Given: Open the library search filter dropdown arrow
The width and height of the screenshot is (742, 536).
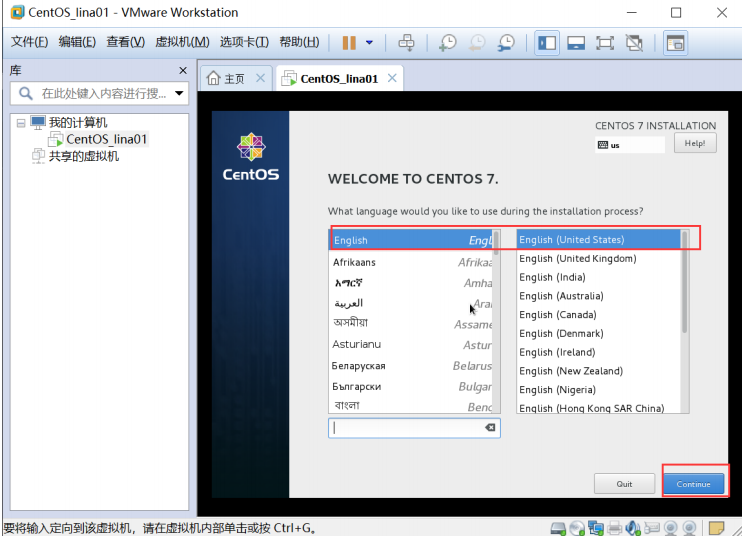Looking at the screenshot, I should click(179, 93).
